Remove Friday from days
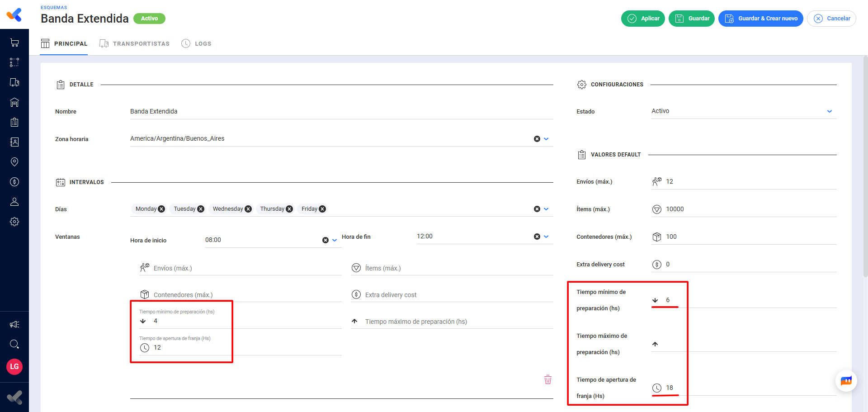Viewport: 868px width, 412px height. [x=322, y=209]
